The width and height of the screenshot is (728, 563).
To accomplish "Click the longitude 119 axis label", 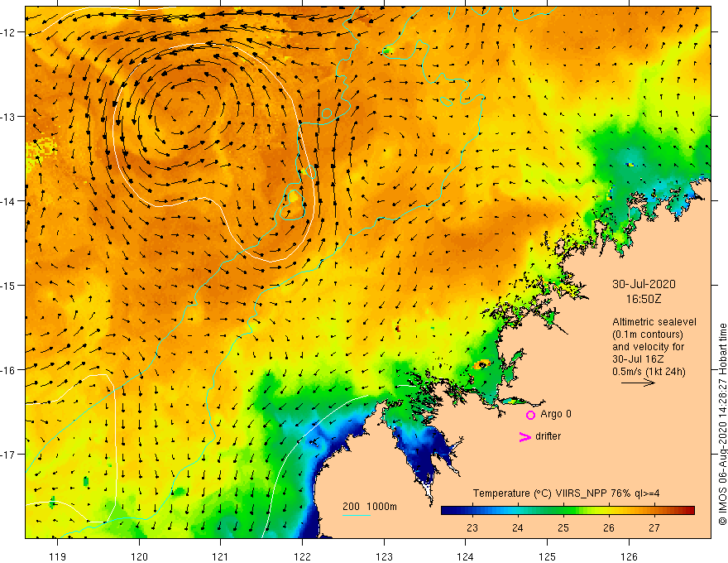I will (58, 556).
